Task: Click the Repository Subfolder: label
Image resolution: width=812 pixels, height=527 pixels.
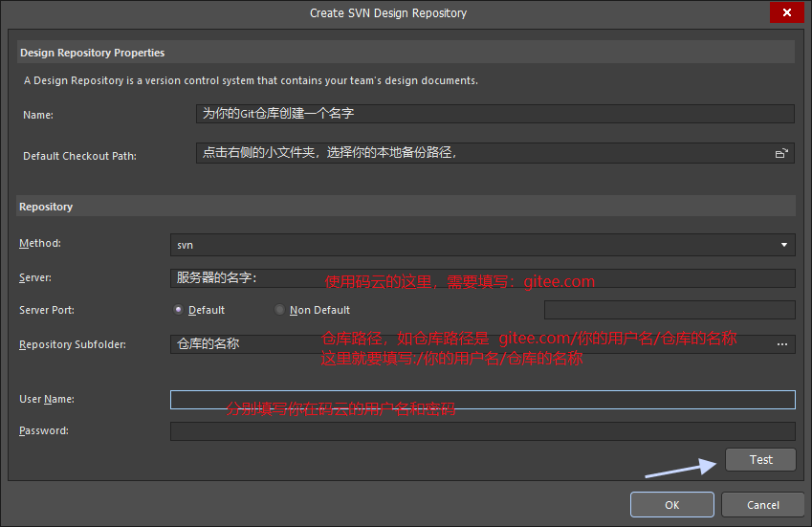Action: point(73,344)
